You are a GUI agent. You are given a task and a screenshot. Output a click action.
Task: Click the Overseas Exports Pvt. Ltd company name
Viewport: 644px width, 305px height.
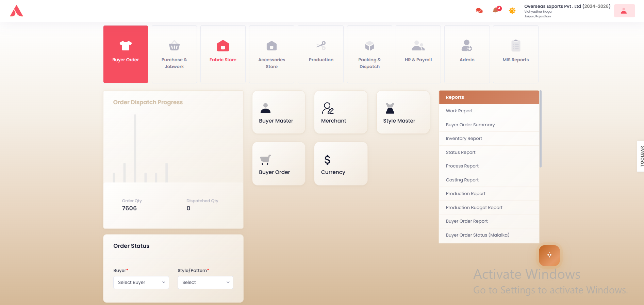pyautogui.click(x=552, y=6)
